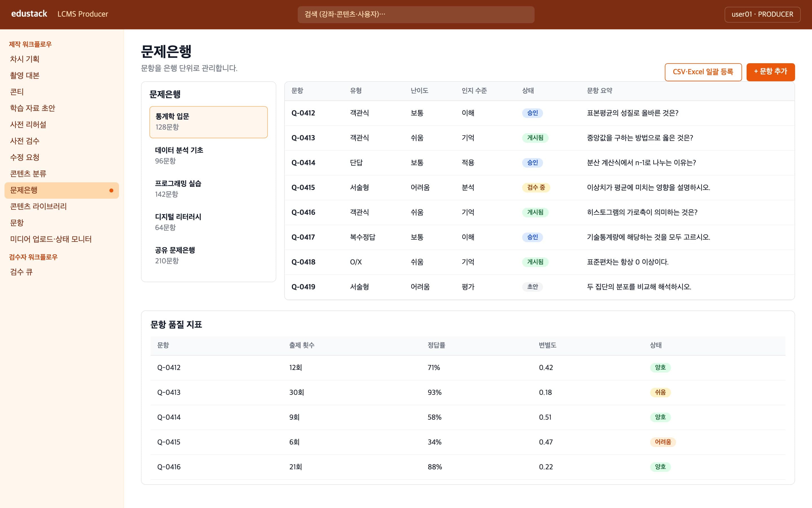Click the 정답률 column header
Screen dimensions: 812x508
tap(436, 345)
